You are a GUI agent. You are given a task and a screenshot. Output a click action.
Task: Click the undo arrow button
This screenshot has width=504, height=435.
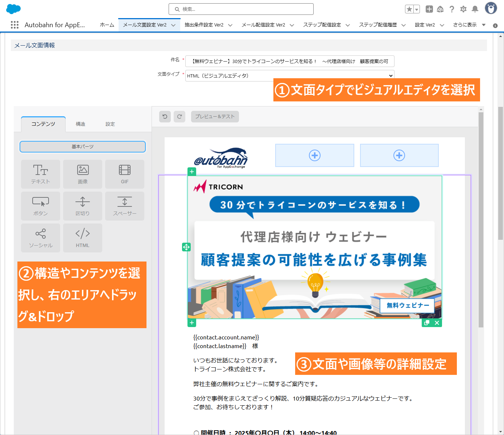pyautogui.click(x=165, y=117)
